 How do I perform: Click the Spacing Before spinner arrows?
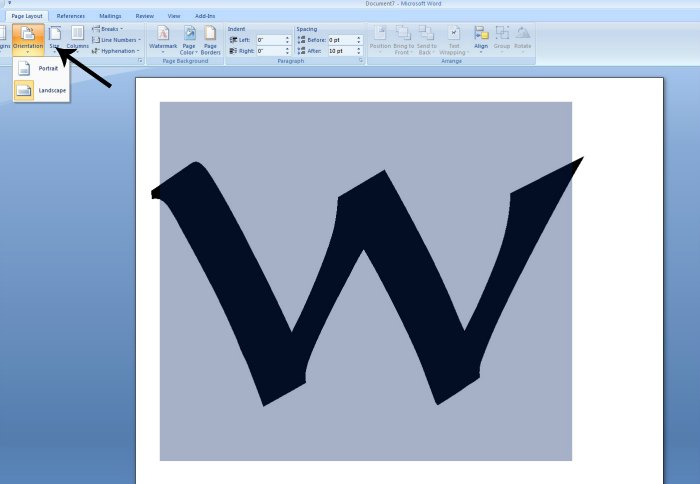pos(358,40)
